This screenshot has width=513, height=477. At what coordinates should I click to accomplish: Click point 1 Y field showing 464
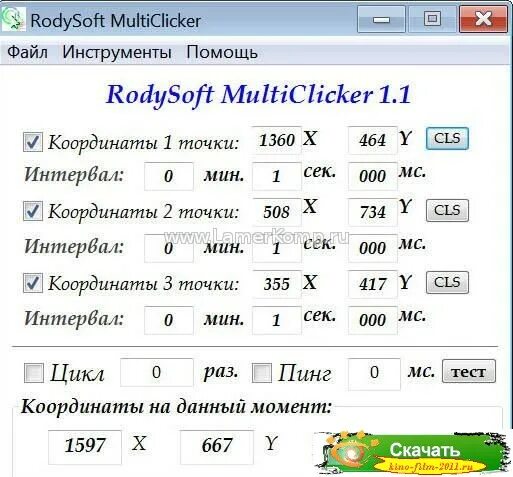pos(373,140)
